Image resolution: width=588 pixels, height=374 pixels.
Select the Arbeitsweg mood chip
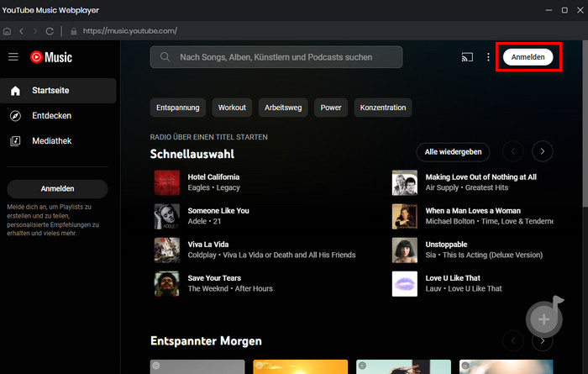pos(283,108)
